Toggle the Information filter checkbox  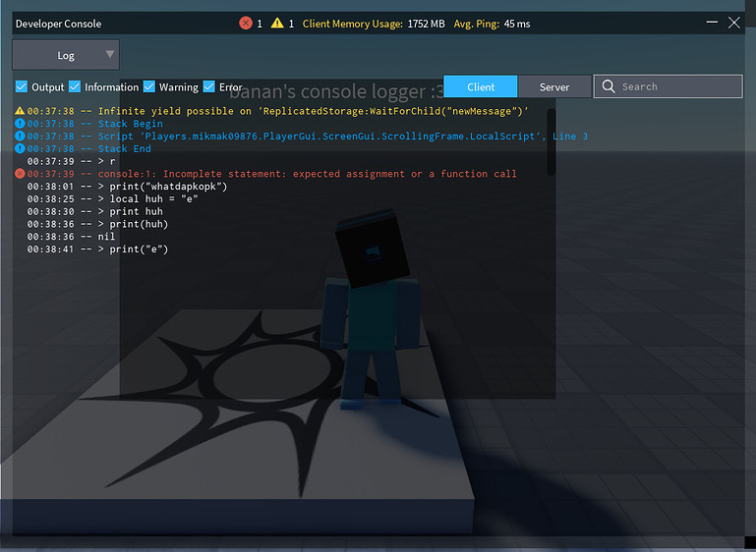(x=75, y=87)
